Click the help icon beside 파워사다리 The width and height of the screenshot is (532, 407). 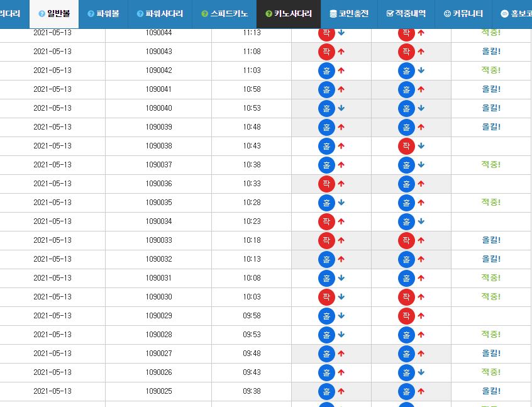[140, 14]
